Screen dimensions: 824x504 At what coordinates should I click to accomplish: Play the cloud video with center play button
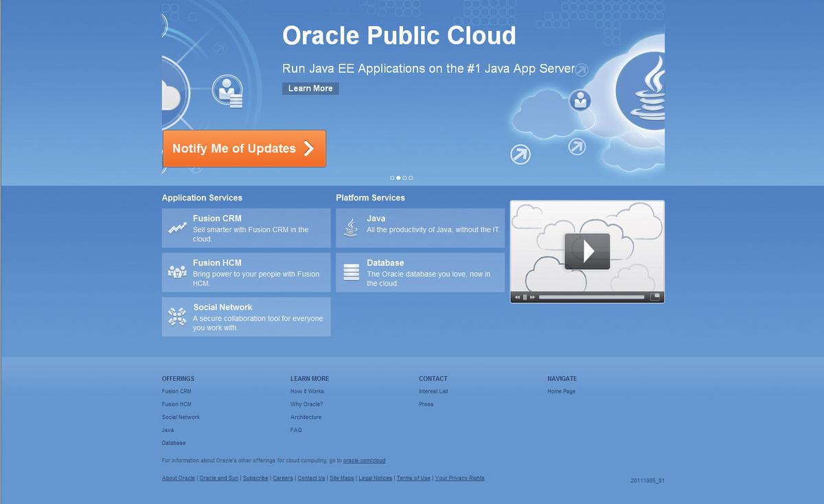[x=587, y=251]
